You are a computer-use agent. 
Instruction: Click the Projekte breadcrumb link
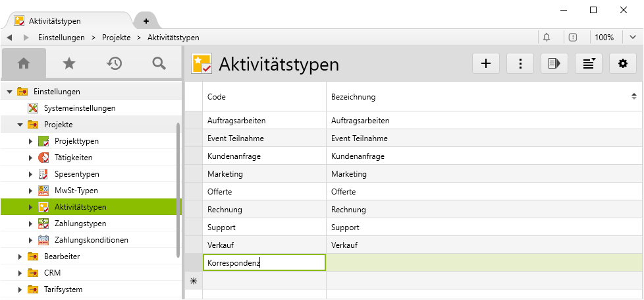(x=116, y=38)
